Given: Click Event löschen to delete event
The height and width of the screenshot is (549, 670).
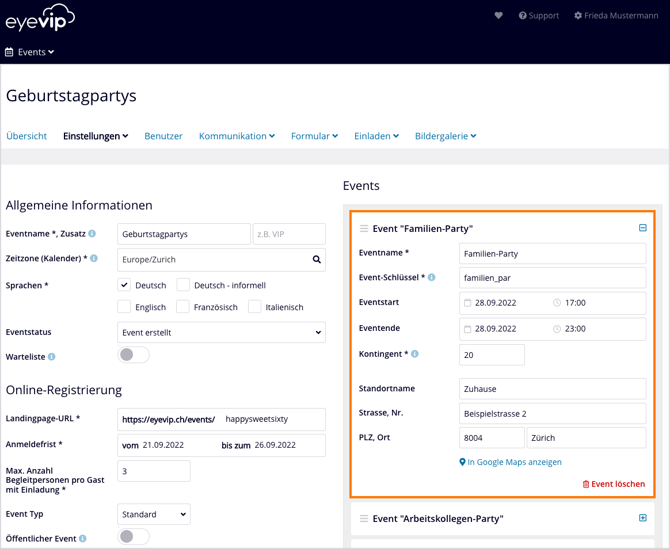Looking at the screenshot, I should (x=613, y=484).
